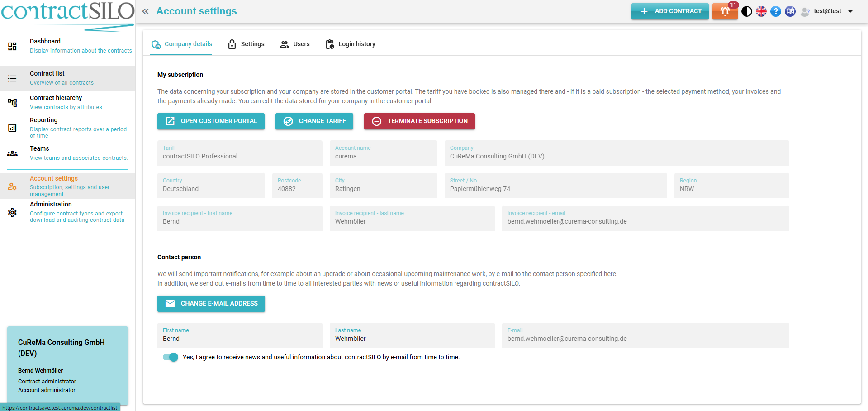Toggle the dark/light contrast mode icon
The image size is (868, 411).
[747, 11]
